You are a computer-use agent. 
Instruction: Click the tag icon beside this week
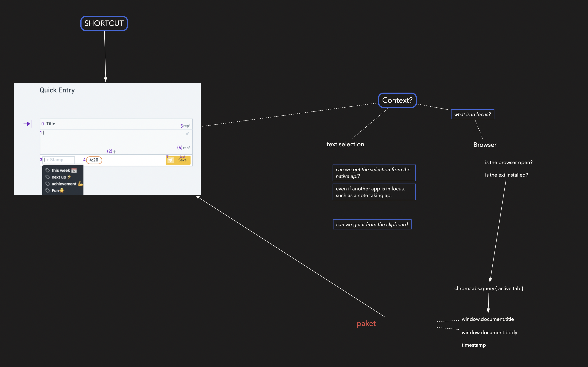pos(48,170)
